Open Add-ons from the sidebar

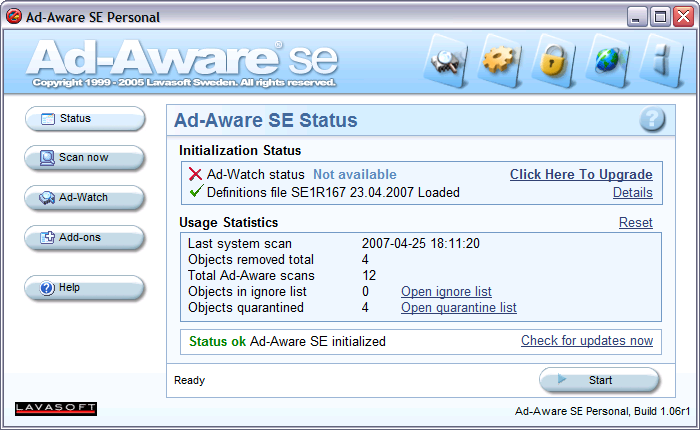(x=85, y=238)
